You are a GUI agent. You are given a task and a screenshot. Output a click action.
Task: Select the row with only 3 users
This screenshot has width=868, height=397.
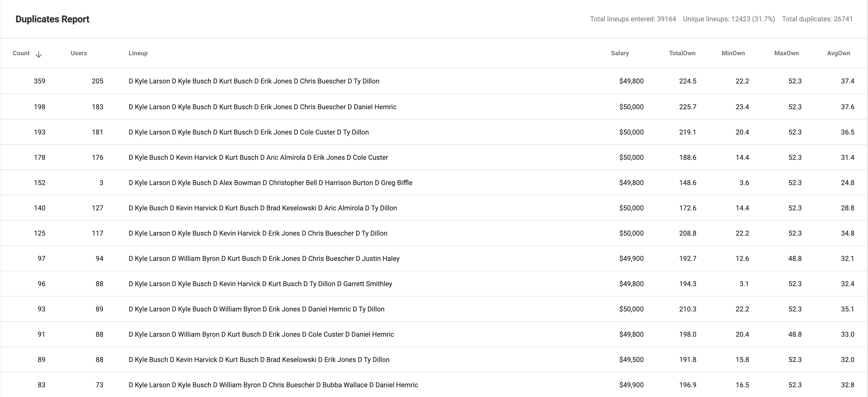click(101, 182)
